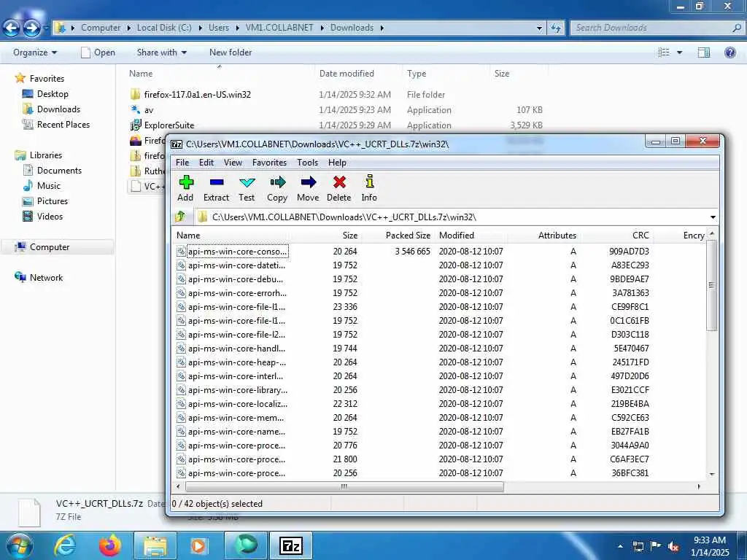Open the Tools menu in 7-Zip

(x=308, y=163)
